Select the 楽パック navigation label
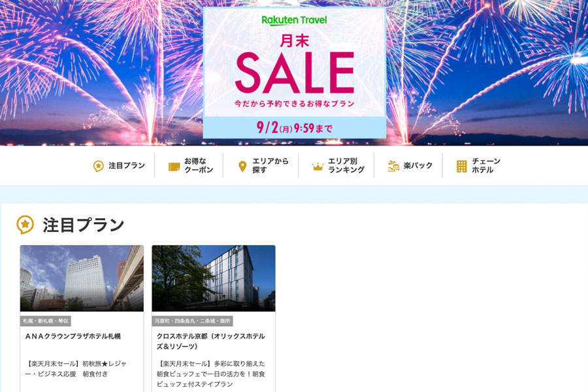Screen dimensions: 588x392 tap(417, 165)
